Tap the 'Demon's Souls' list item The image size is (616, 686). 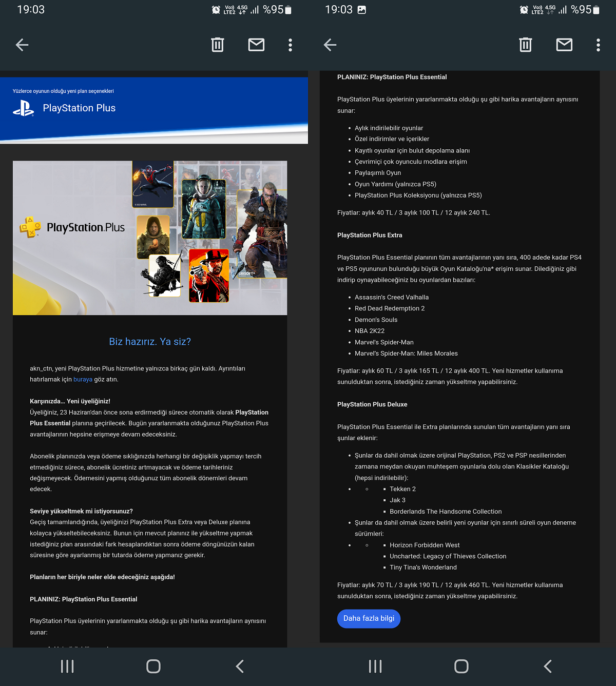coord(376,320)
